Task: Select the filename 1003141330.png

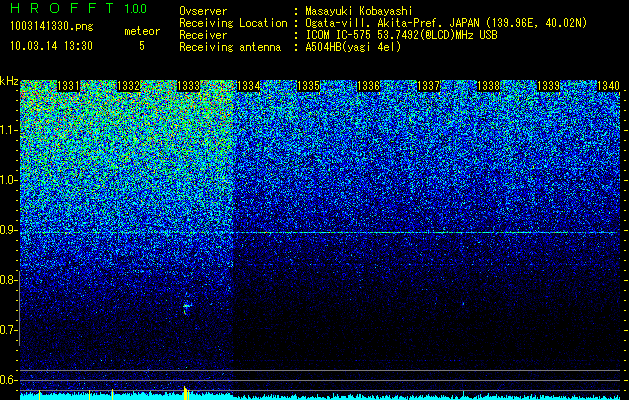Action: [x=52, y=26]
